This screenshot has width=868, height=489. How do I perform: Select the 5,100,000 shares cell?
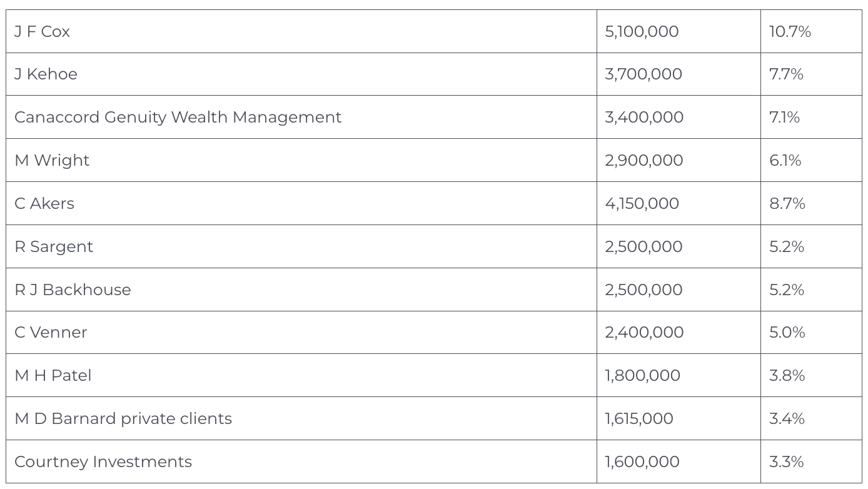click(642, 31)
